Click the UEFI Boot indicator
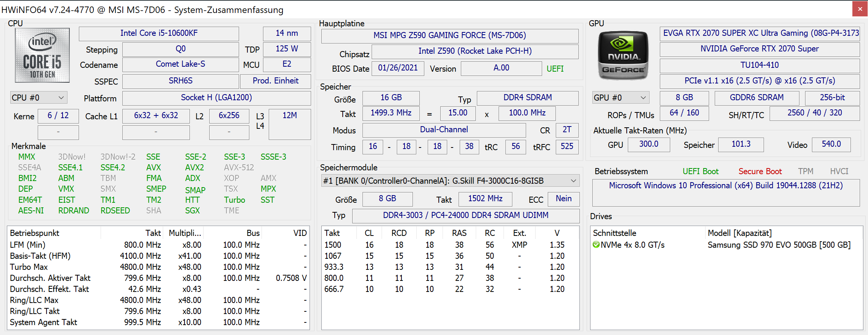868x335 pixels. tap(701, 172)
